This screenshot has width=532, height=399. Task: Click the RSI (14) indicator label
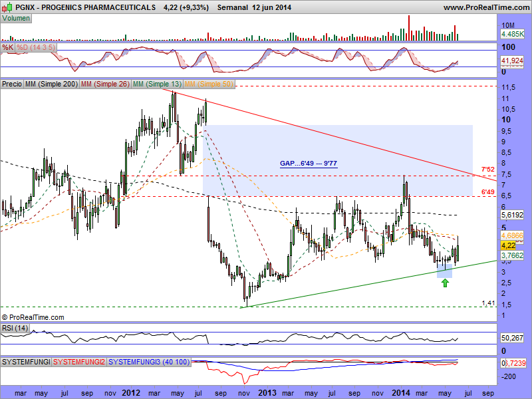point(15,328)
